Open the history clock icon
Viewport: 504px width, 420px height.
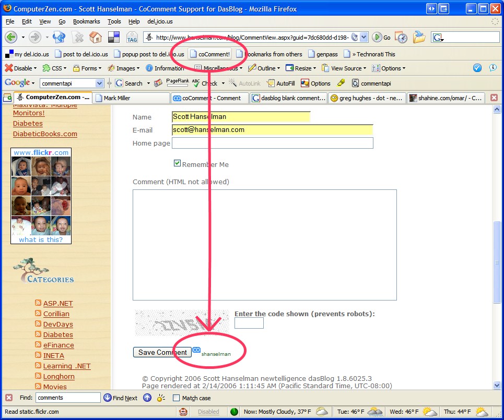pyautogui.click(x=401, y=37)
